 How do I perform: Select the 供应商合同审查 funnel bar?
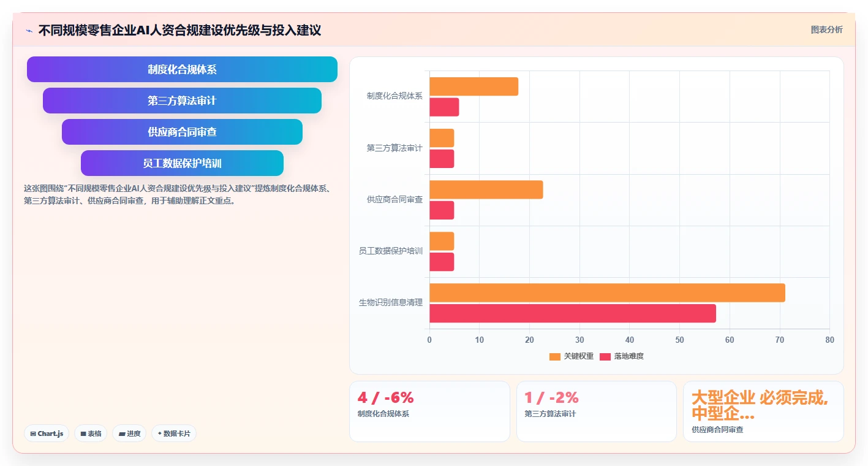coord(182,132)
